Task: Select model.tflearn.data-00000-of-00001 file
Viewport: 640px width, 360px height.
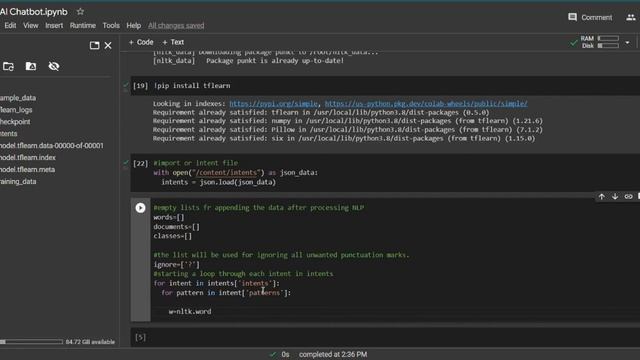Action: coord(52,145)
